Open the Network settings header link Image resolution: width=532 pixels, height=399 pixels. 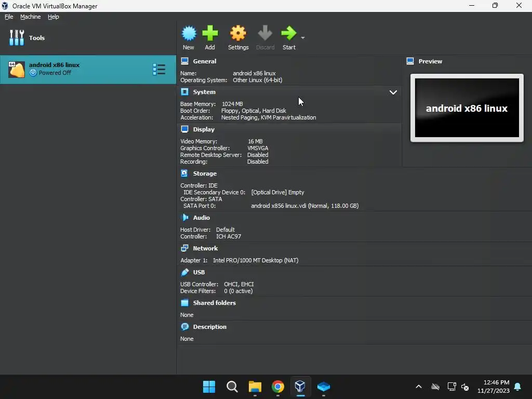tap(205, 248)
